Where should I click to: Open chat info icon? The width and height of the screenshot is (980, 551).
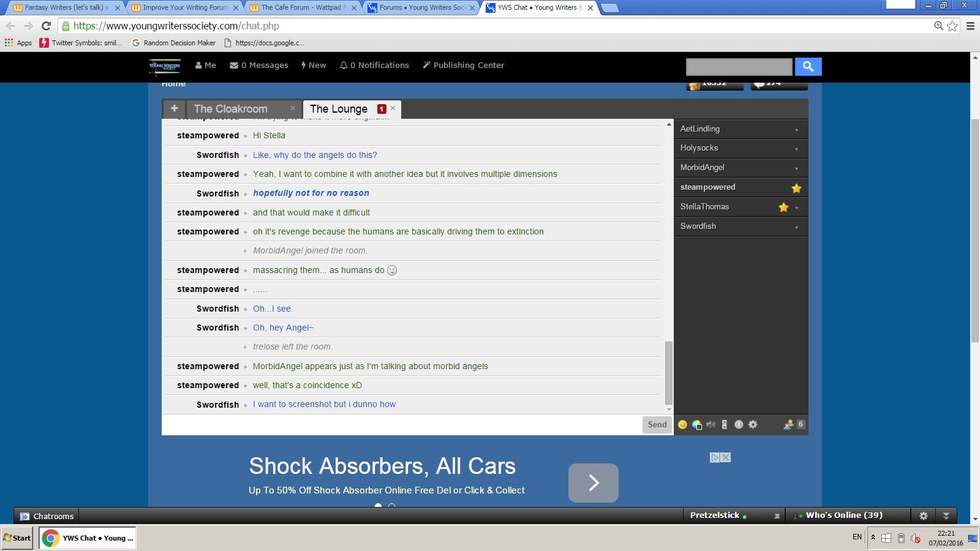(739, 424)
